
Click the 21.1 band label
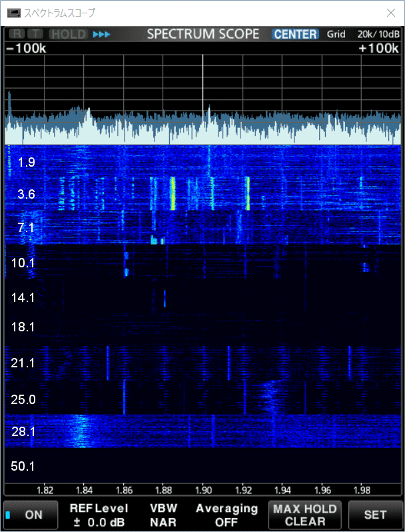pos(23,363)
